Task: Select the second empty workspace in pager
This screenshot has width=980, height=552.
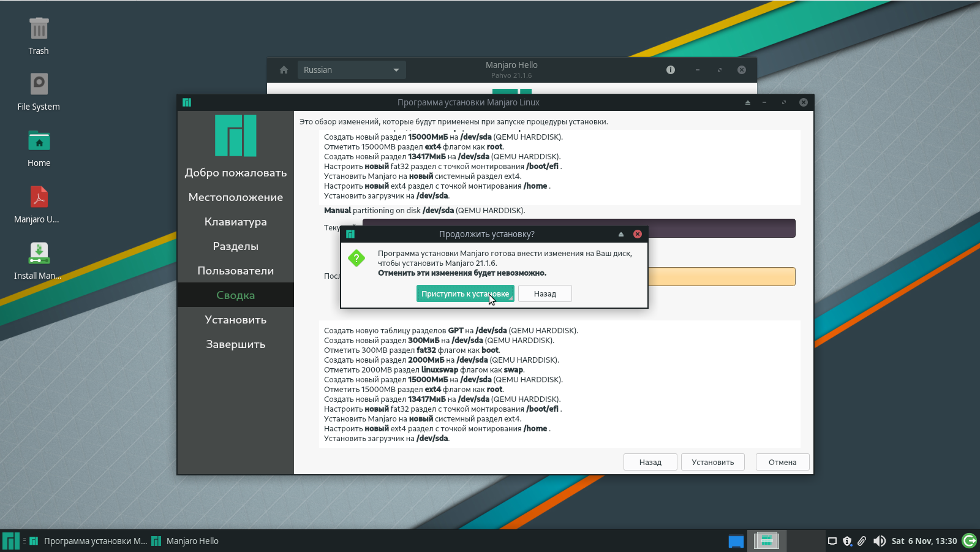Action: click(805, 540)
